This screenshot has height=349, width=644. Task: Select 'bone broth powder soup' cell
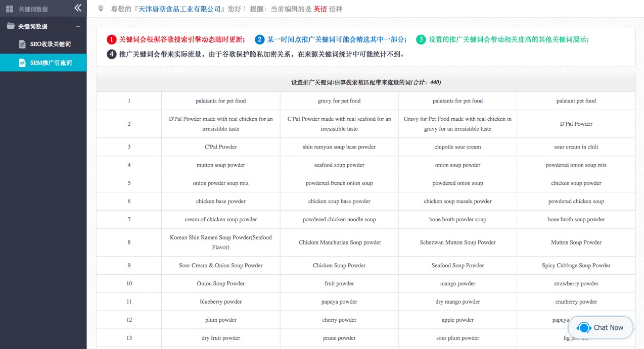458,220
